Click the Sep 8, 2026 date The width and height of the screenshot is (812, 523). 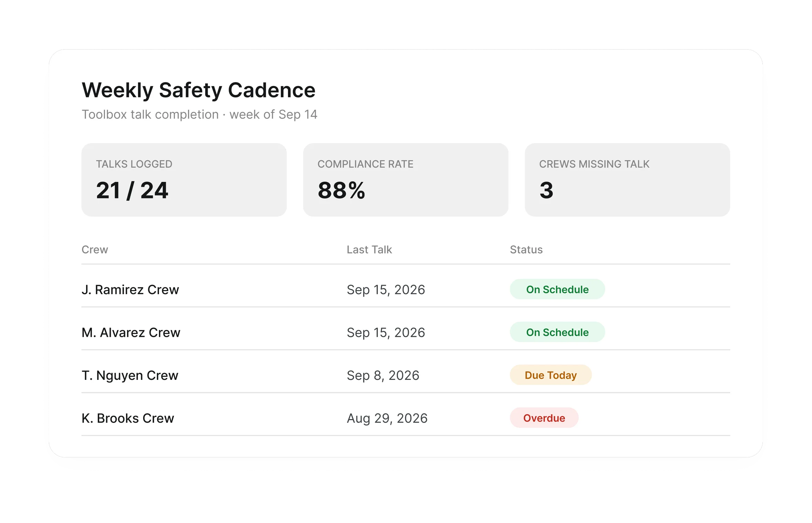click(383, 375)
